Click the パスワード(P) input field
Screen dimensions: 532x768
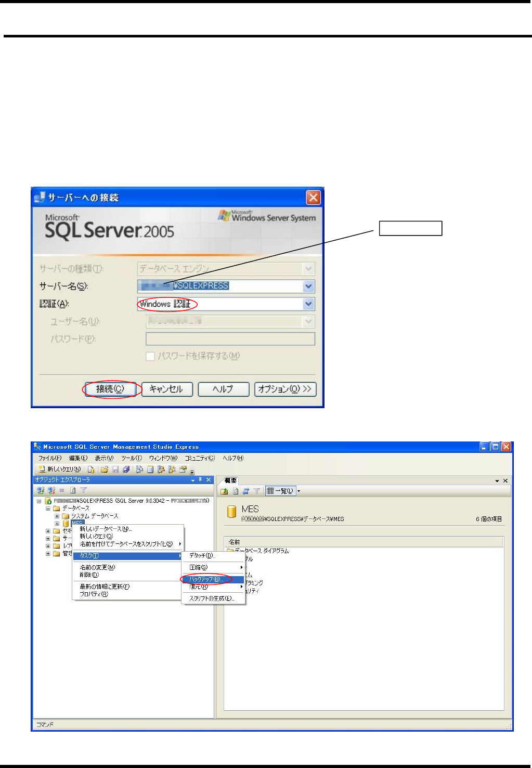tap(230, 339)
